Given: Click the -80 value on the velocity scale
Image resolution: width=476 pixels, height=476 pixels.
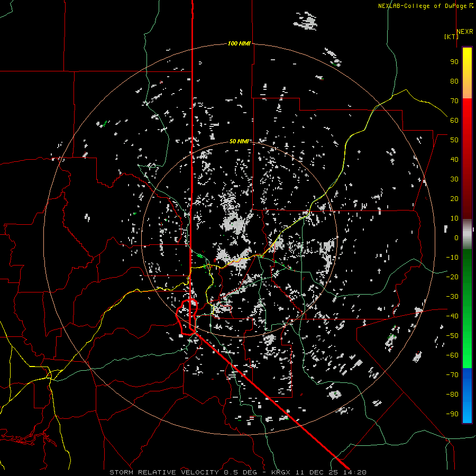Looking at the screenshot, I should (x=452, y=395).
